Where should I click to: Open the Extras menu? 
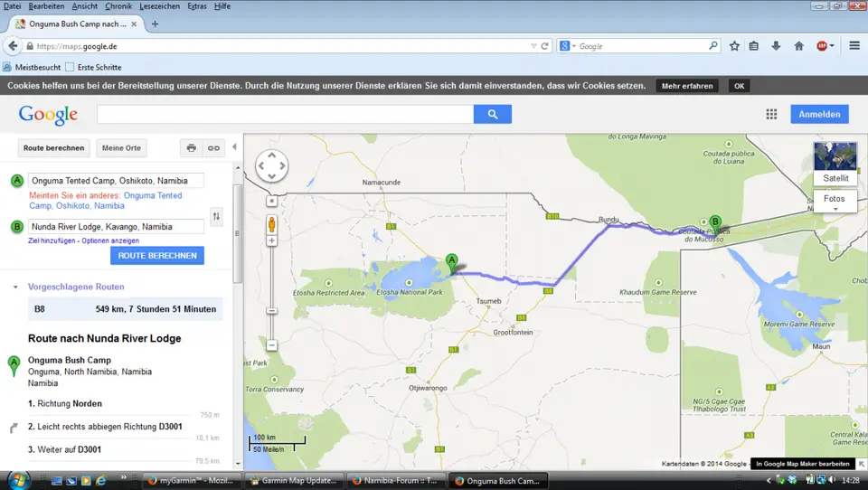point(196,6)
